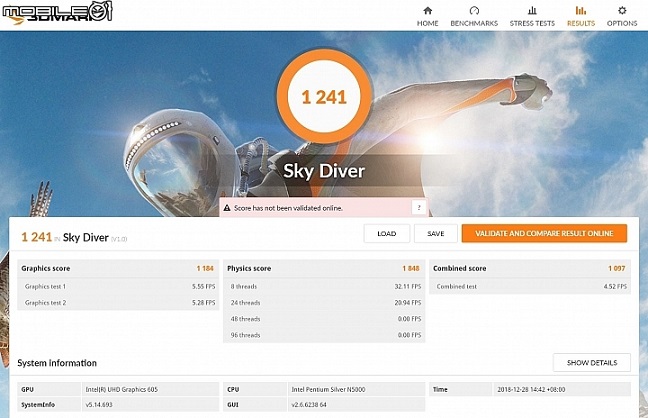This screenshot has width=648, height=418.
Task: Click the 24 threads row
Action: [x=324, y=303]
